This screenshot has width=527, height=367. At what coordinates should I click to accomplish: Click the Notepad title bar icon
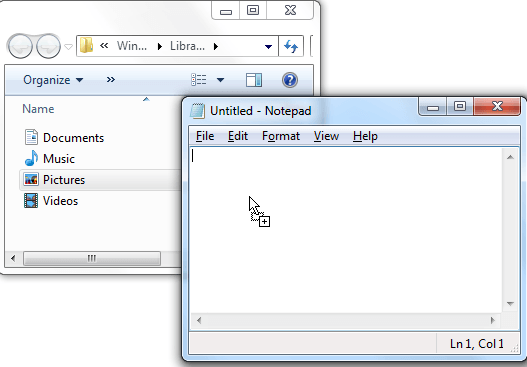point(197,111)
